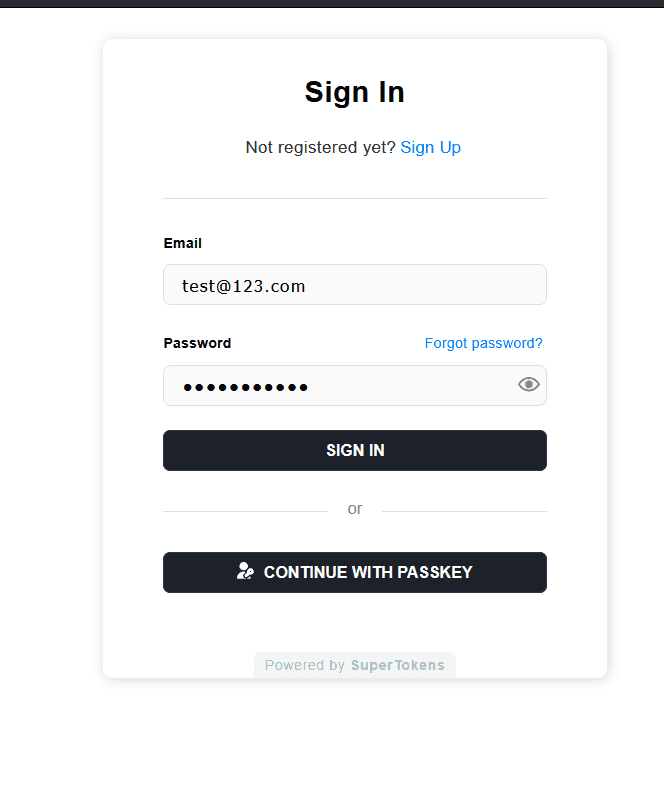Click the SuperTokens brand name
This screenshot has height=795, width=664.
click(x=398, y=665)
